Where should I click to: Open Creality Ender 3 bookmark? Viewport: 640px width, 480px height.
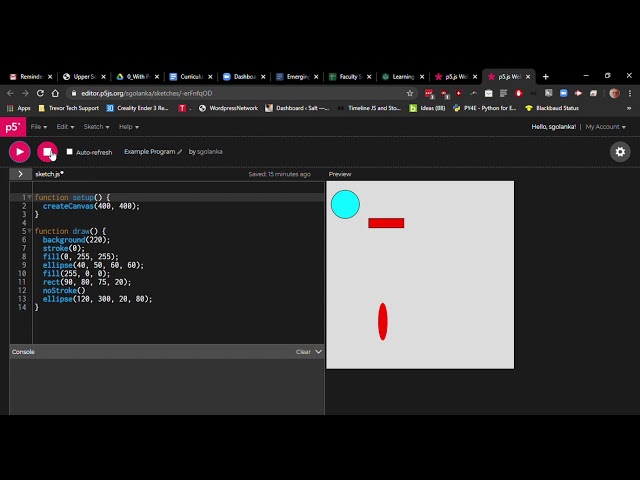click(138, 108)
